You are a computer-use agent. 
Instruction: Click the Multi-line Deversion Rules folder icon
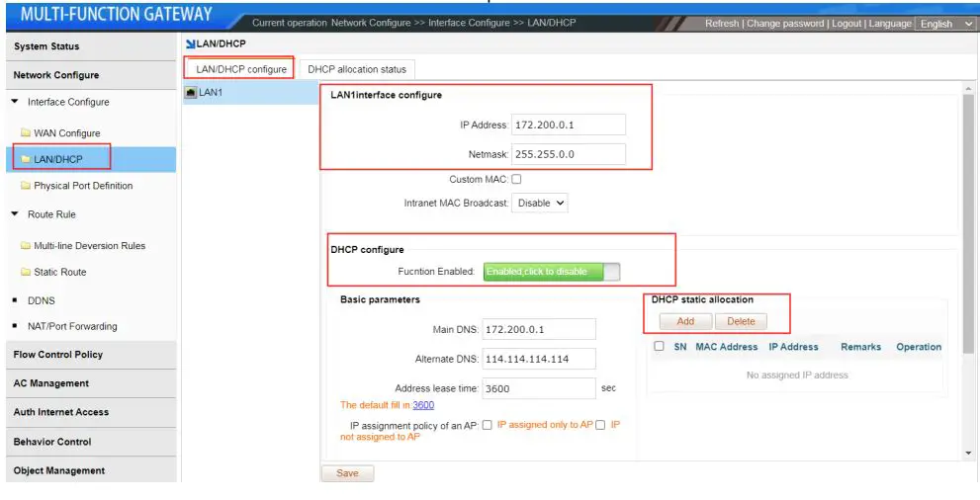click(26, 245)
